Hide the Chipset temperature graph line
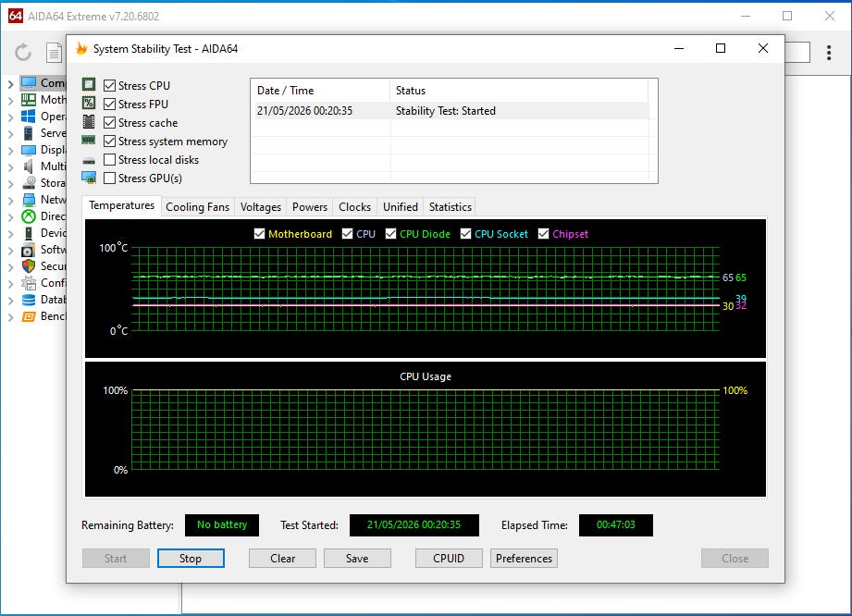This screenshot has width=852, height=616. [543, 234]
